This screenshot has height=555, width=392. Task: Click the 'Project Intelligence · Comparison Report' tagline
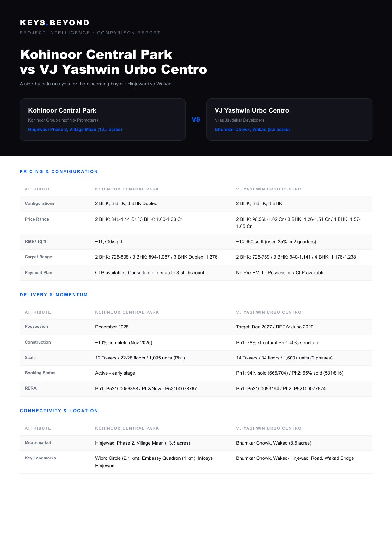point(90,33)
